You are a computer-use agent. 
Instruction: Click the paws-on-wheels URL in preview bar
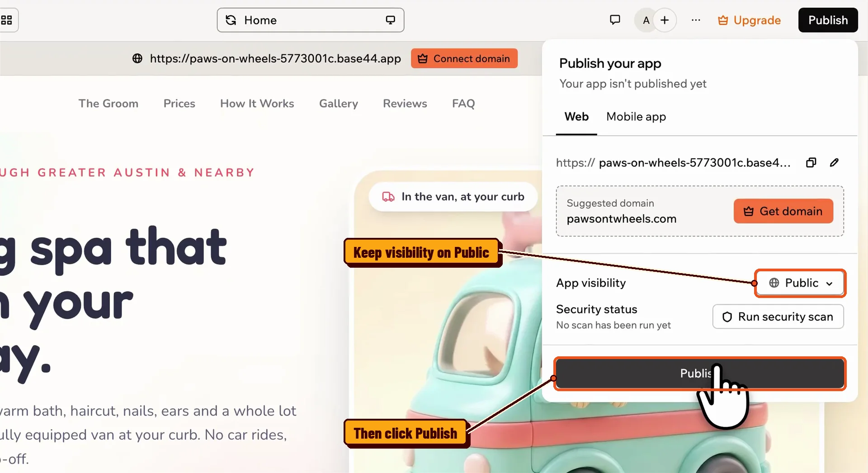tap(275, 58)
